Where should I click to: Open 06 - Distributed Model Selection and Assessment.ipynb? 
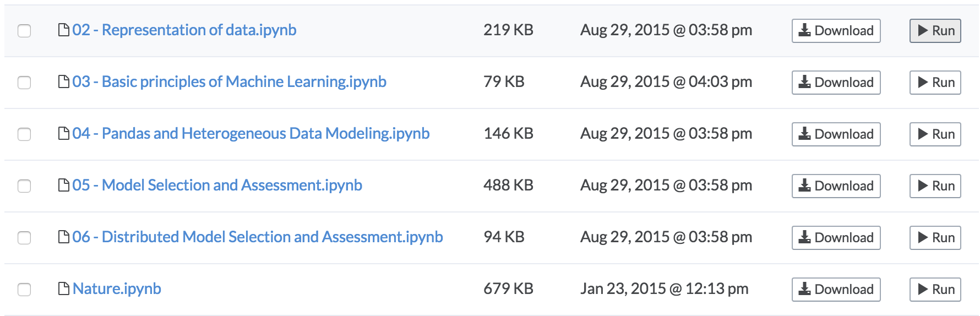pos(258,237)
